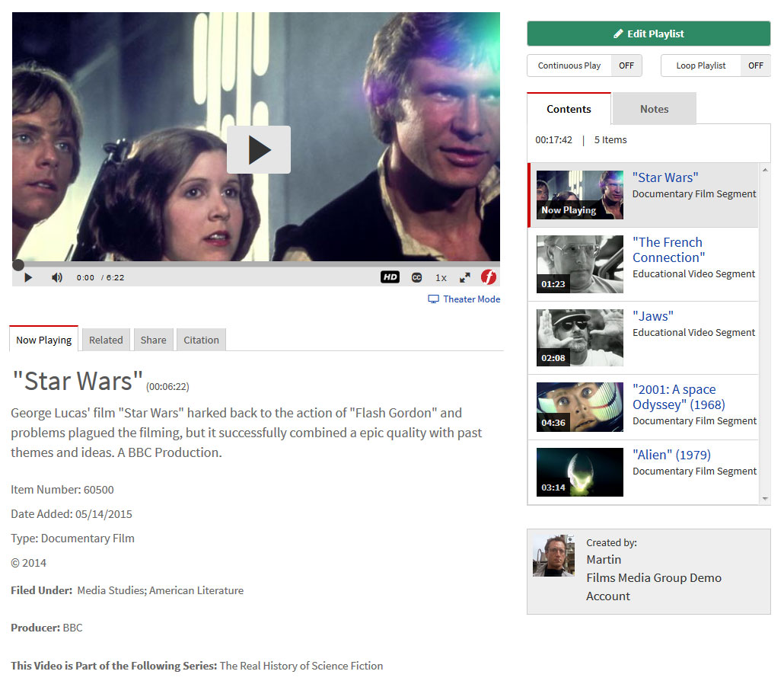Select the Now Playing tab below video
Image resolution: width=784 pixels, height=684 pixels.
click(x=44, y=340)
